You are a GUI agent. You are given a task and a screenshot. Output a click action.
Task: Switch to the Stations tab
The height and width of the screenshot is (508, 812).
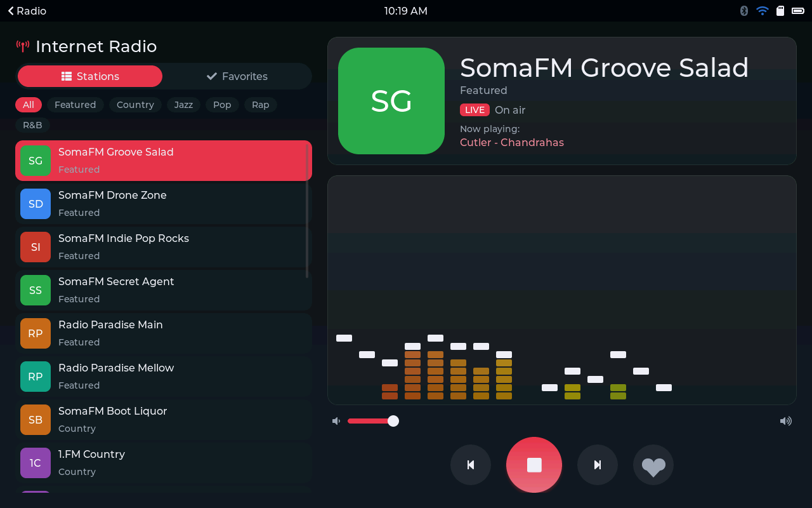coord(90,76)
